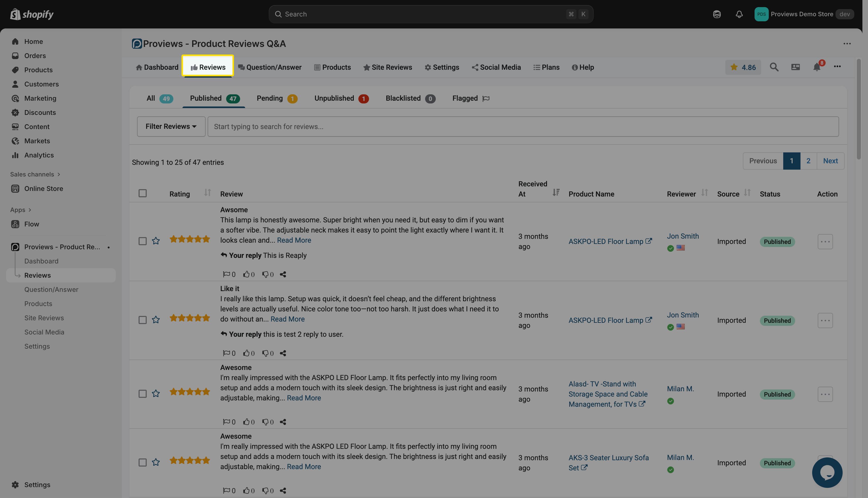Open the Filter Reviews dropdown
Viewport: 868px width, 498px height.
coord(171,127)
